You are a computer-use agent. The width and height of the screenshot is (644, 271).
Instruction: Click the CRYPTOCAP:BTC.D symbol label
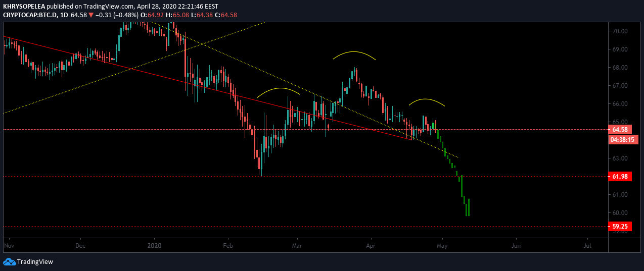click(29, 15)
